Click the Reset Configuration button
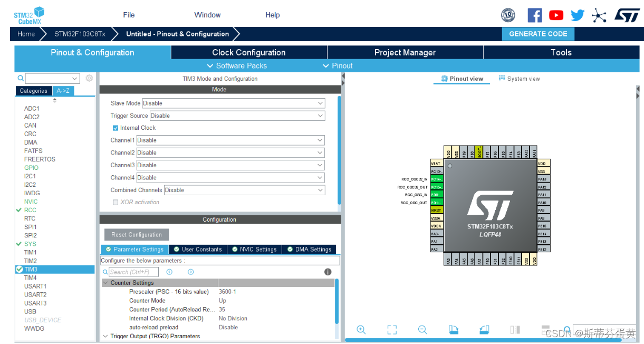Screen dimensions: 644x344 pyautogui.click(x=137, y=235)
